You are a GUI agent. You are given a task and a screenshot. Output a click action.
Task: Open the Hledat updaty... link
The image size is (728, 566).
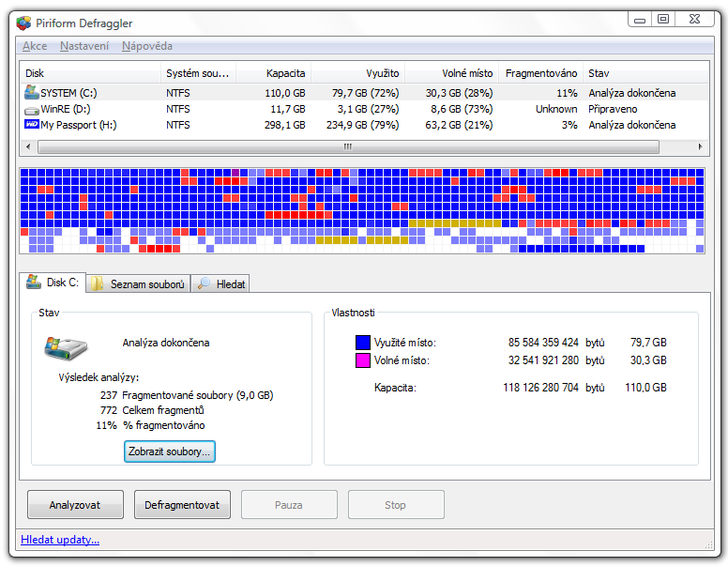pos(60,540)
